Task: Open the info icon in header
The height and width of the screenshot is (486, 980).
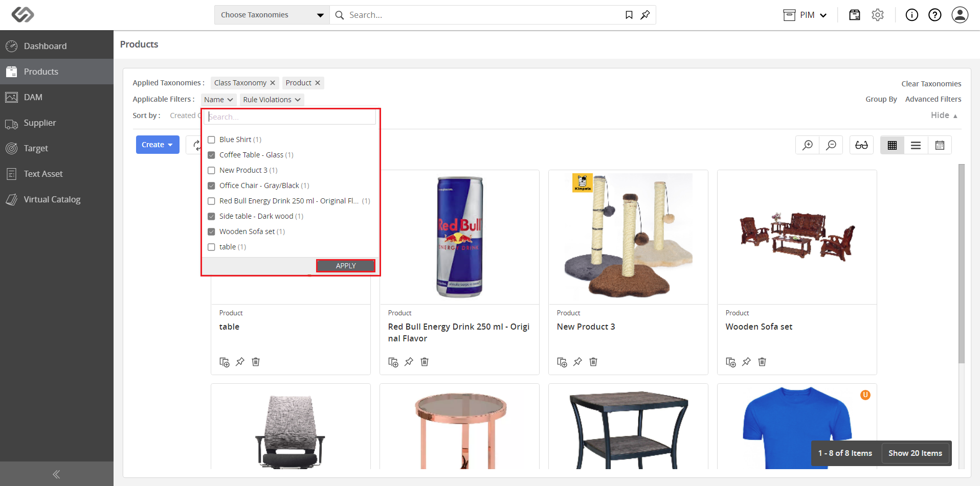Action: coord(912,15)
